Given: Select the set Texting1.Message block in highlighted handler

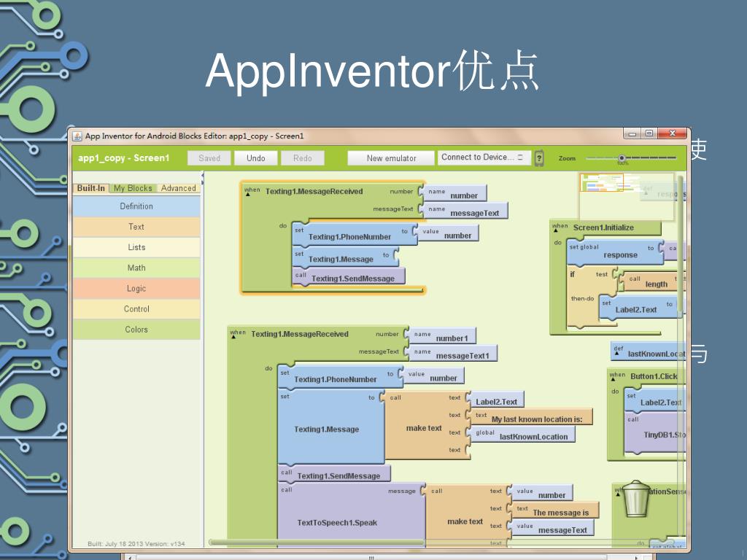Looking at the screenshot, I should pos(345,257).
